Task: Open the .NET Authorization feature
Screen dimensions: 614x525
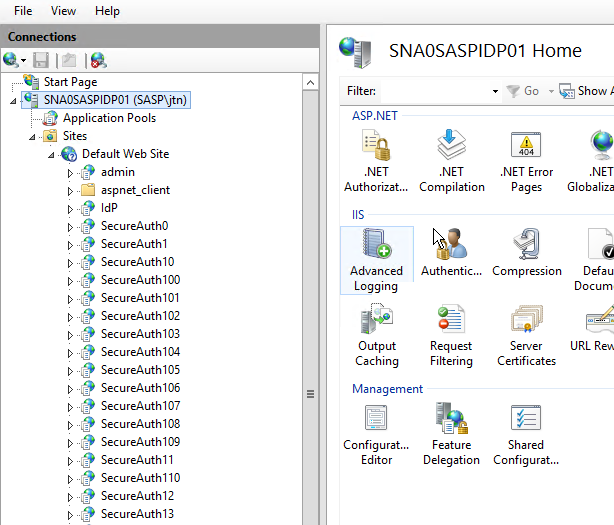Action: (x=376, y=161)
